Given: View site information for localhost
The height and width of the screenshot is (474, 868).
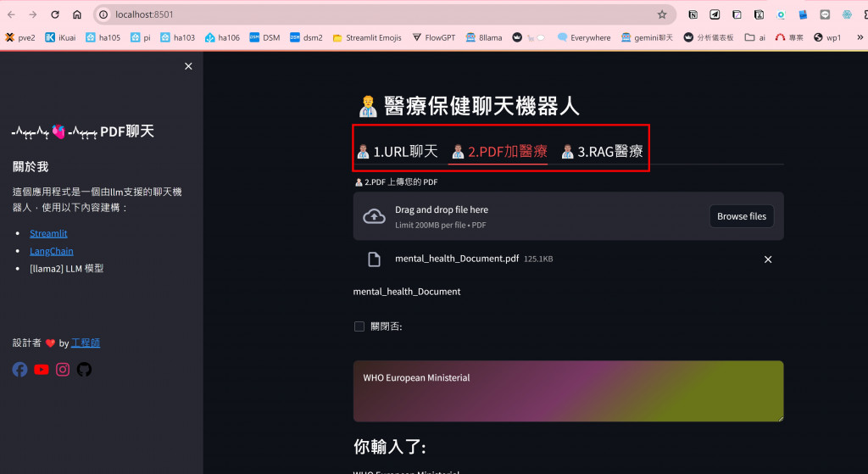Looking at the screenshot, I should (103, 14).
